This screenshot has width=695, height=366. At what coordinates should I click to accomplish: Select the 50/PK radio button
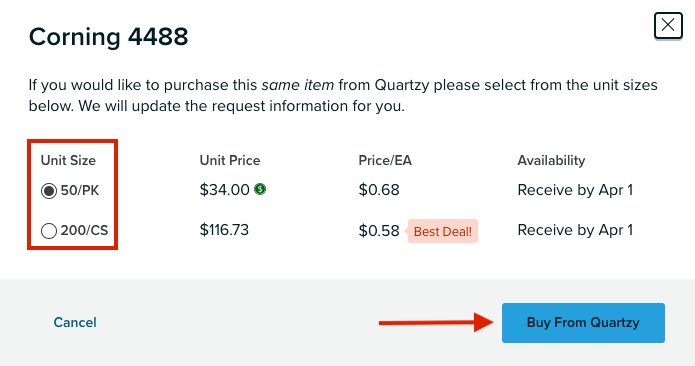tap(49, 191)
